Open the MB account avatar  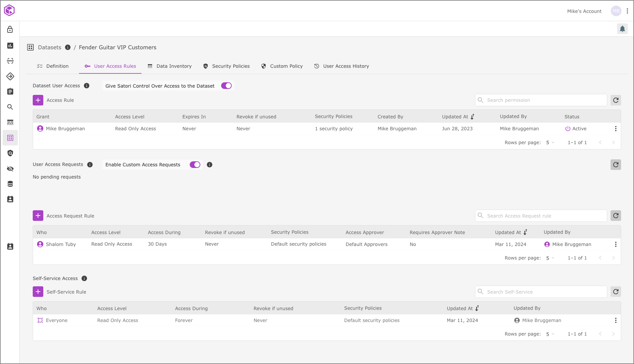616,11
